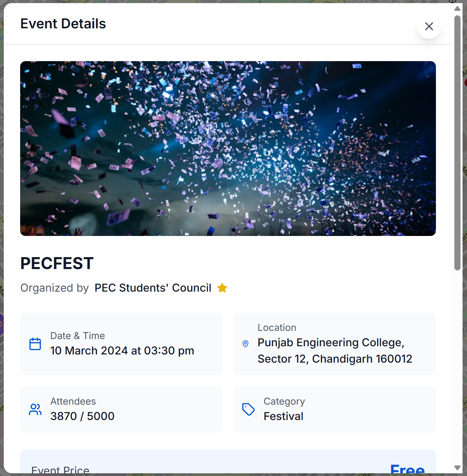Image resolution: width=467 pixels, height=476 pixels.
Task: Open the PEC Students' Council organizer link
Action: pos(153,288)
